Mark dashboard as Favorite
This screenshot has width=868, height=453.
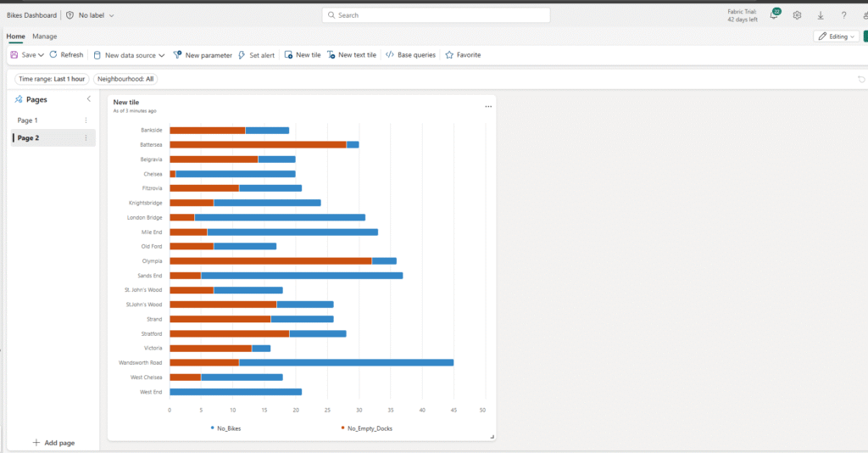[463, 55]
